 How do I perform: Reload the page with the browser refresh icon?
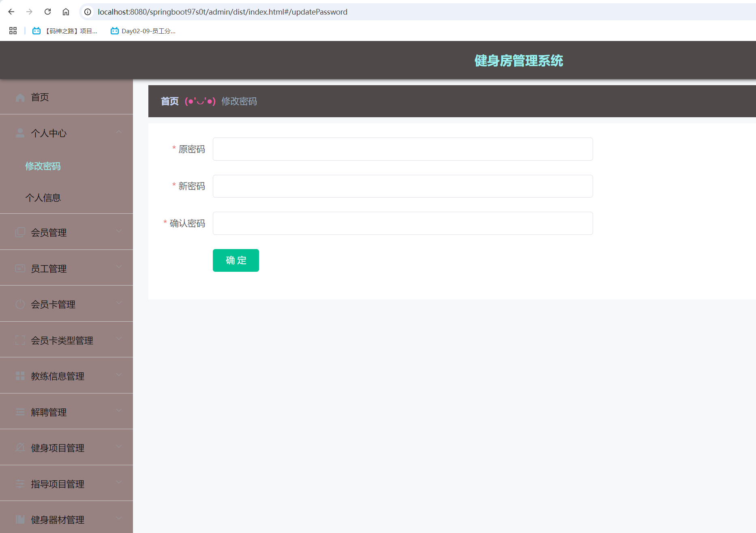(47, 12)
